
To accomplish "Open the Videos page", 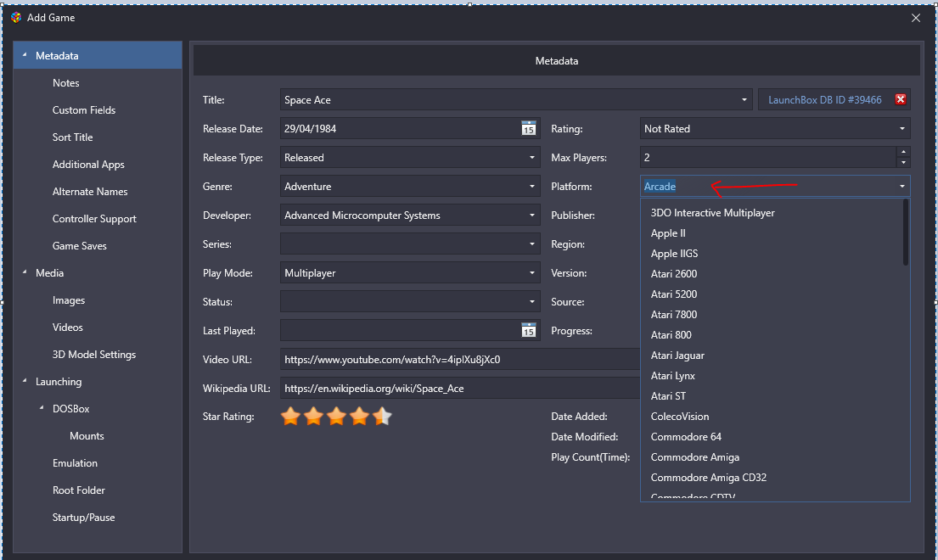I will click(x=68, y=328).
